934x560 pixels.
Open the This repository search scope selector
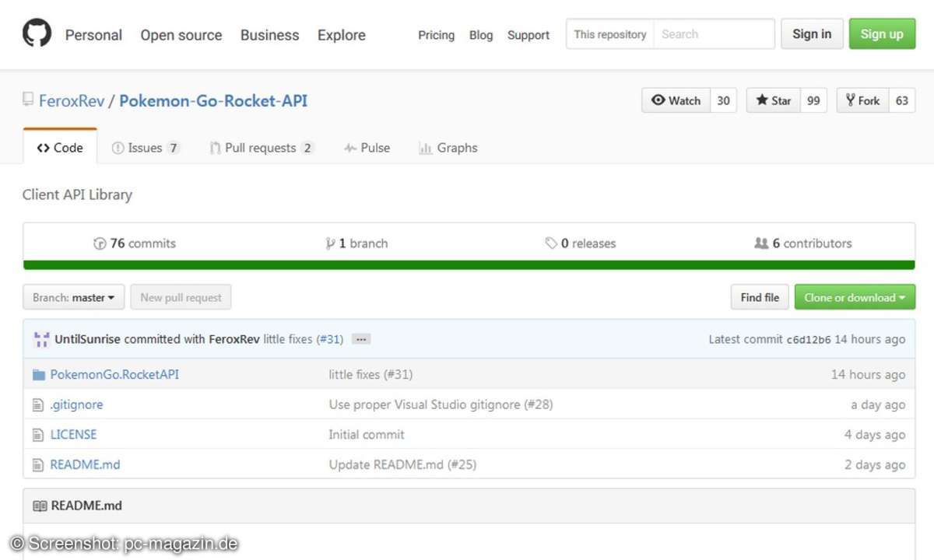(609, 34)
